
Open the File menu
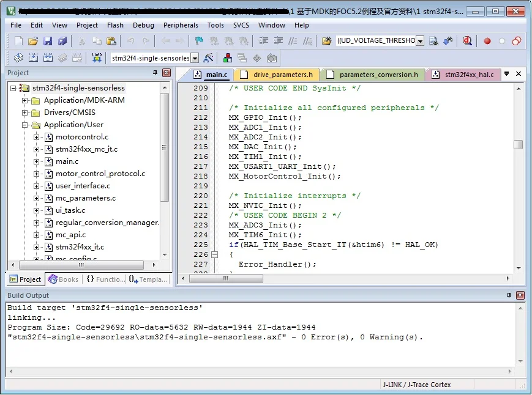click(15, 25)
